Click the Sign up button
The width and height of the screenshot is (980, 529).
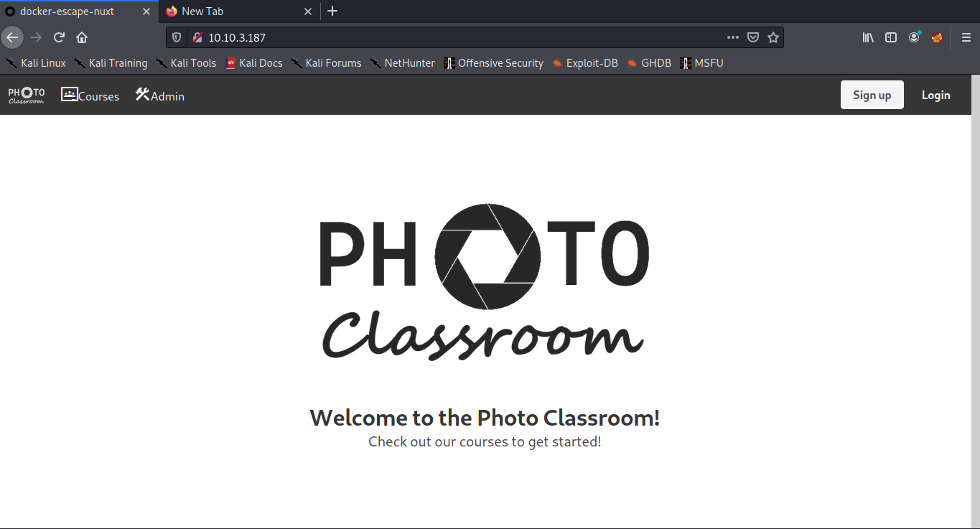click(x=872, y=95)
